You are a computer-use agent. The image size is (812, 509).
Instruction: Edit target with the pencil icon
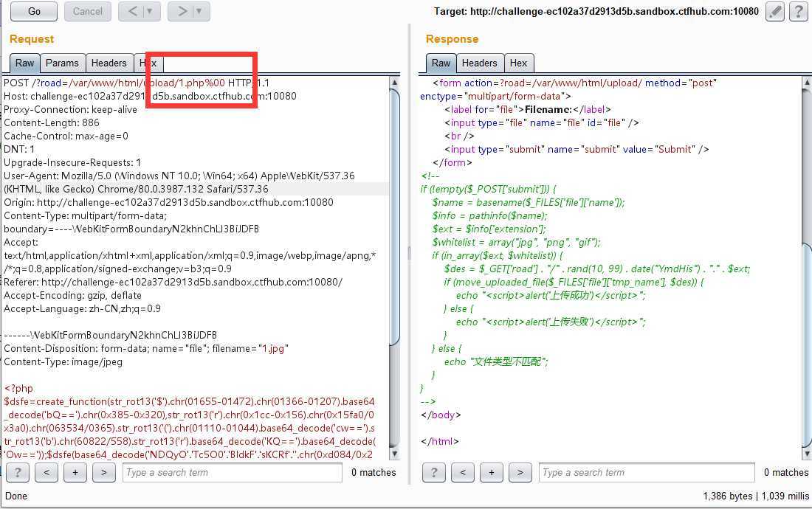pyautogui.click(x=774, y=11)
